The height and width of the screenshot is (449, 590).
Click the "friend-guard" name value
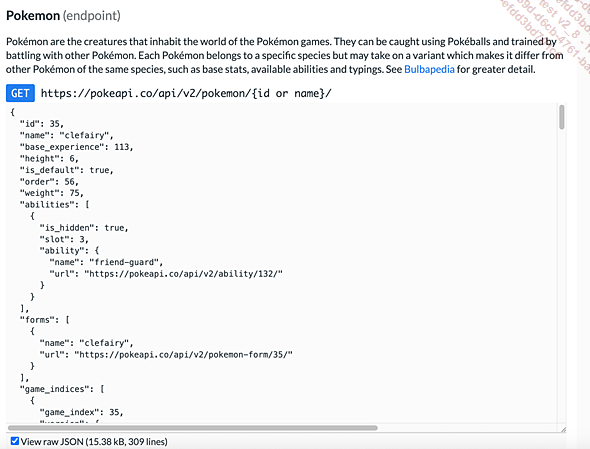pyautogui.click(x=124, y=262)
